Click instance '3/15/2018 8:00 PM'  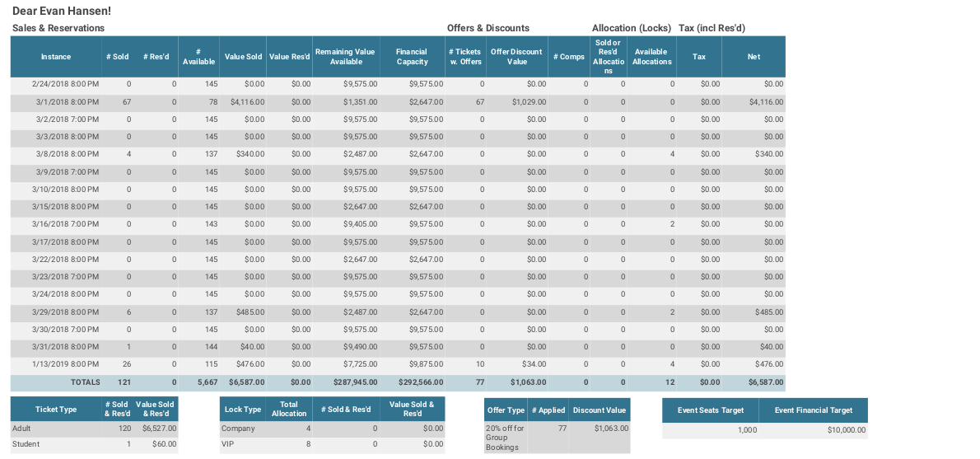65,206
